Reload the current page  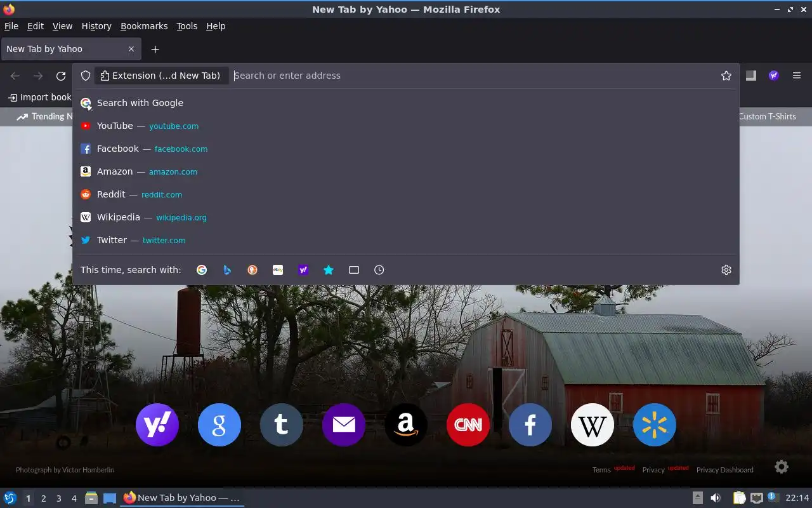point(61,76)
